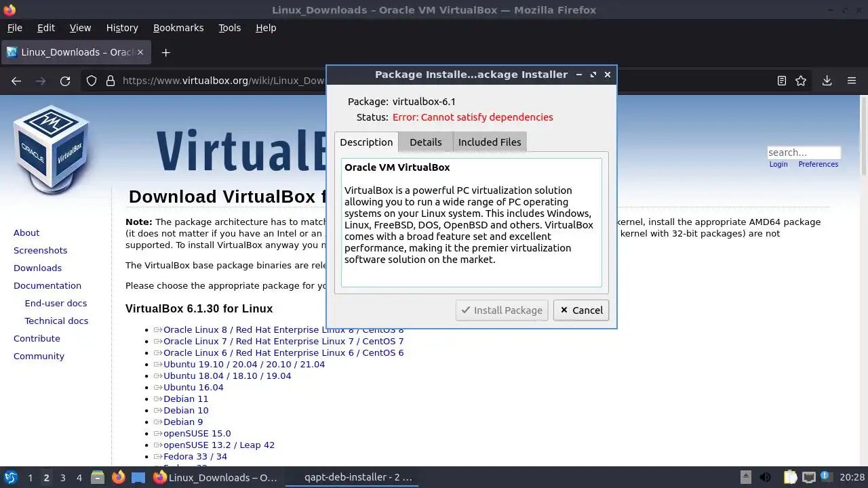Open Technical docs sidebar link

tap(56, 321)
